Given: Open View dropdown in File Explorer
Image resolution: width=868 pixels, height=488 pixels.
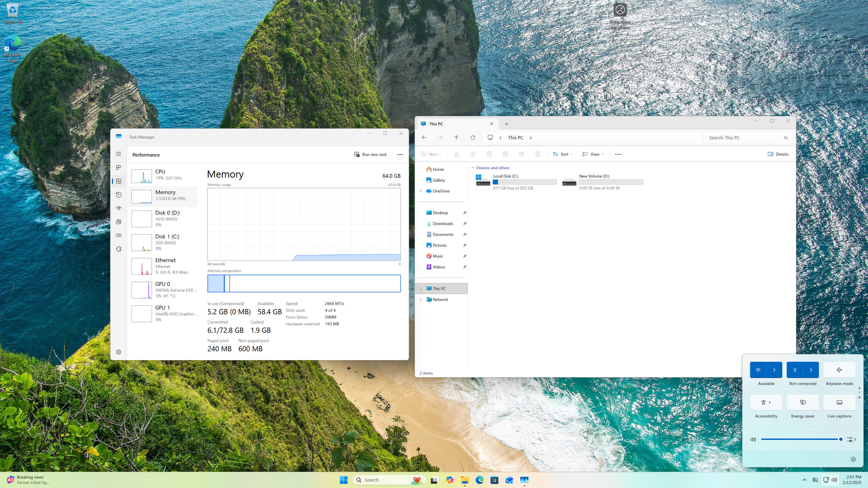Looking at the screenshot, I should click(592, 155).
